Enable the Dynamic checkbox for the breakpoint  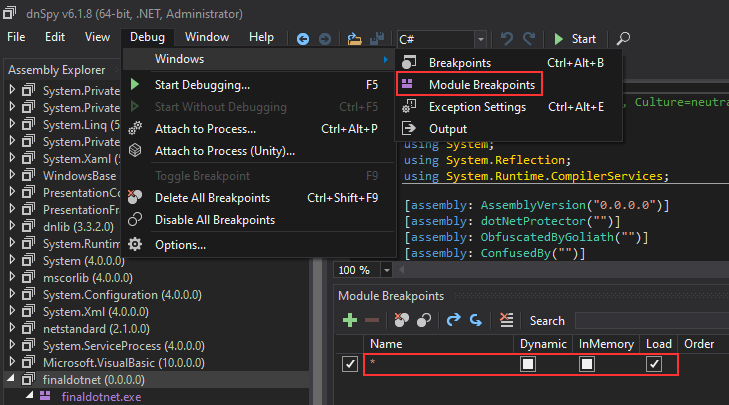(x=527, y=365)
